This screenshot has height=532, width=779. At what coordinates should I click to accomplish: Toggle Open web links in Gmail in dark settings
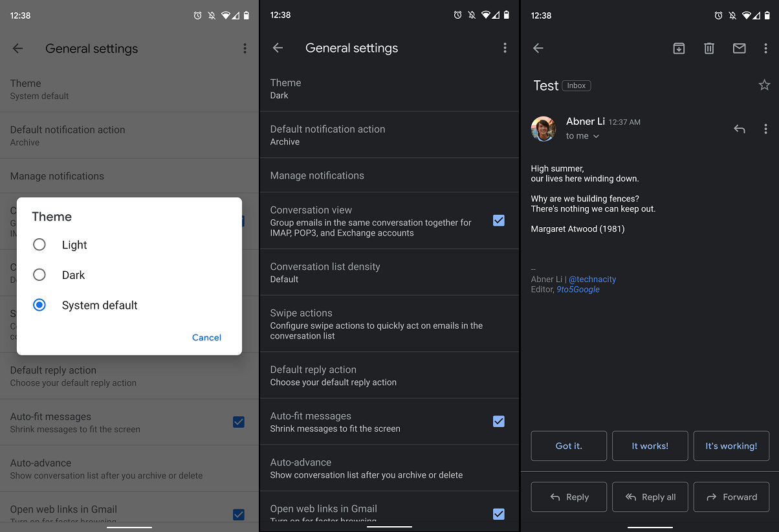tap(499, 514)
